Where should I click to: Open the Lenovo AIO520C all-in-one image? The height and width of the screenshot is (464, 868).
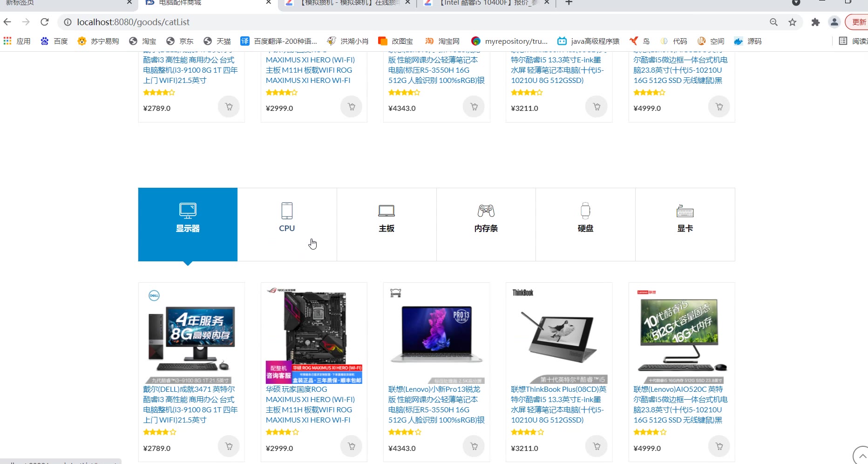(682, 335)
